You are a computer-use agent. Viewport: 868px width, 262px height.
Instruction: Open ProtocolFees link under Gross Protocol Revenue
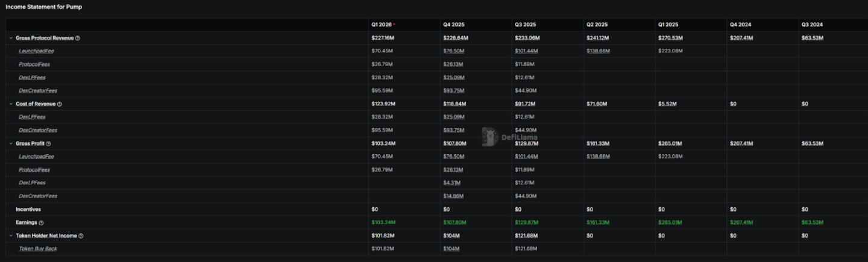point(34,64)
